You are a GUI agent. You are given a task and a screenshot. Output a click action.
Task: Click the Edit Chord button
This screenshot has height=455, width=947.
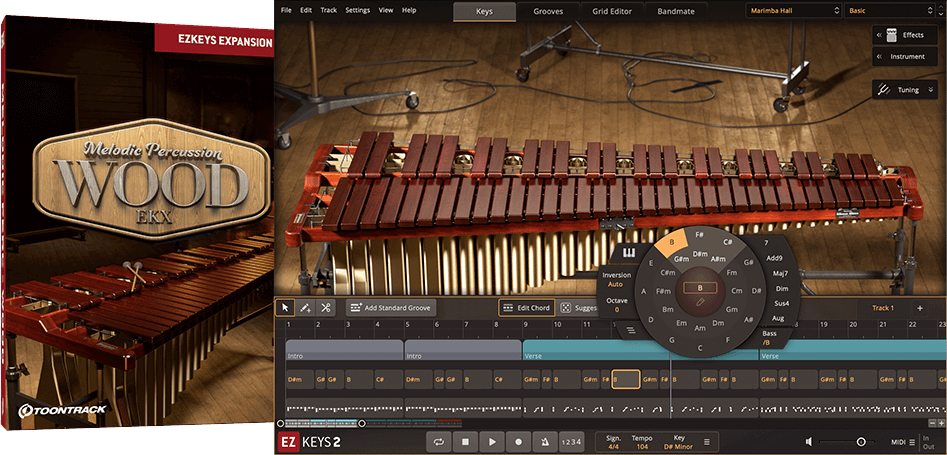tap(527, 308)
